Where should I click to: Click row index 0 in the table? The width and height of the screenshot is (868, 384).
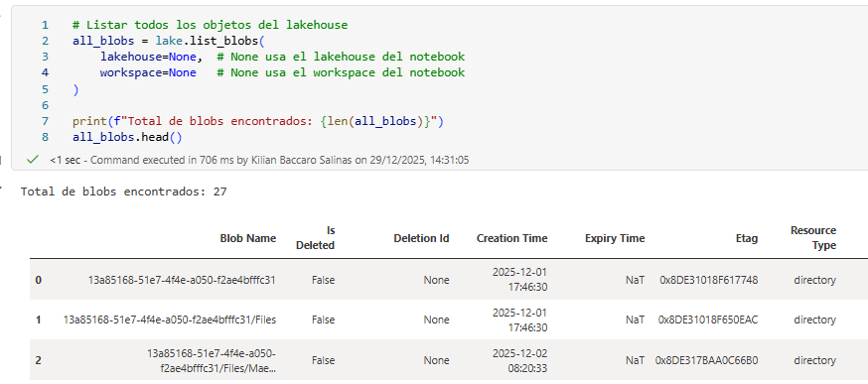click(x=38, y=280)
